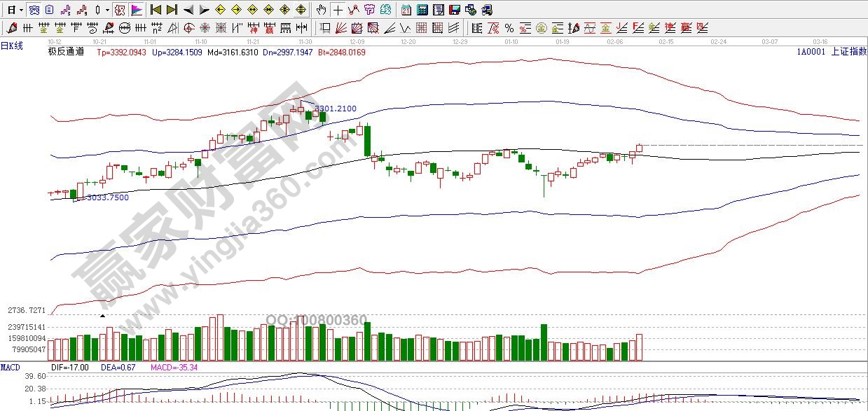This screenshot has height=411, width=868.
Task: Open dropdown arrow next to candlestick icon
Action: pos(106,10)
